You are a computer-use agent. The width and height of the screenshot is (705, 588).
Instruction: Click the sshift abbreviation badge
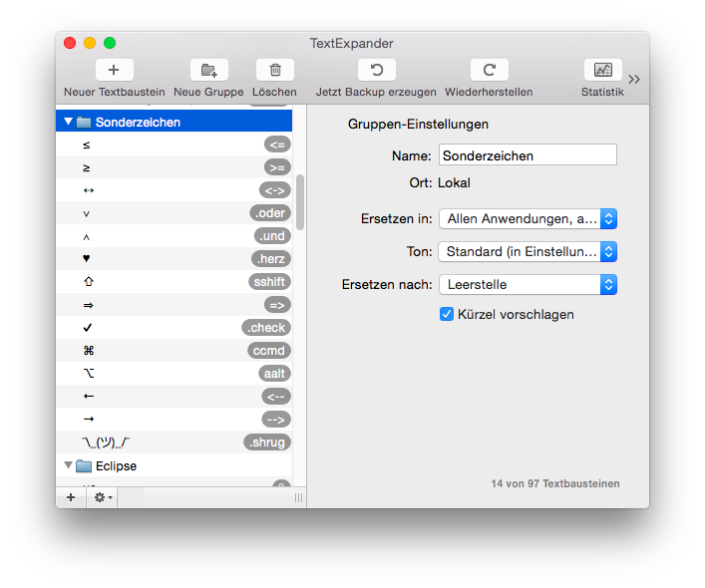pyautogui.click(x=269, y=282)
